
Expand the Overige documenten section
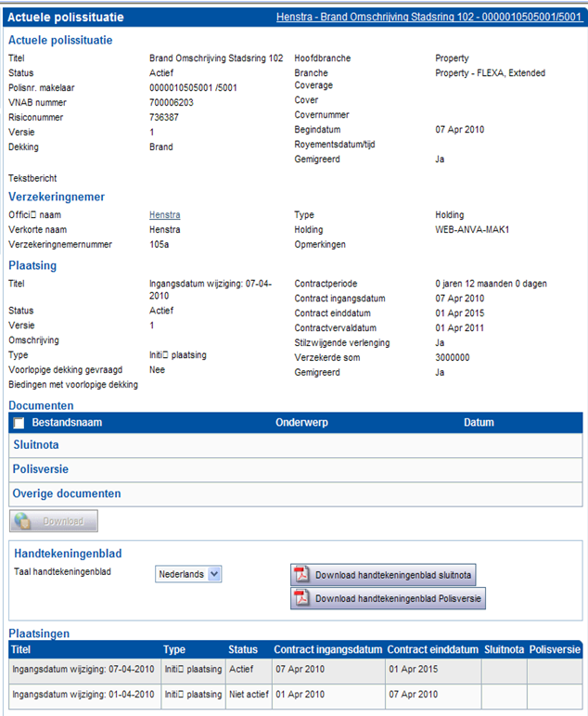(x=66, y=493)
